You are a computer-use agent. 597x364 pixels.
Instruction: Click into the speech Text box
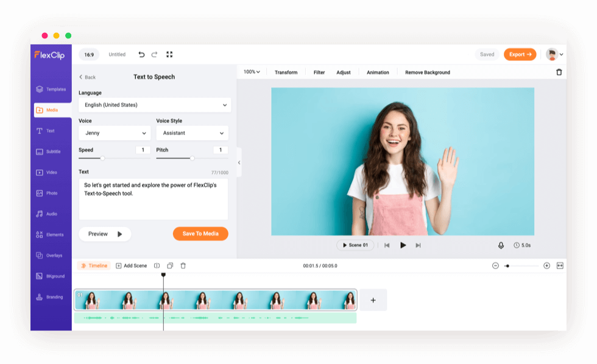[x=154, y=199]
